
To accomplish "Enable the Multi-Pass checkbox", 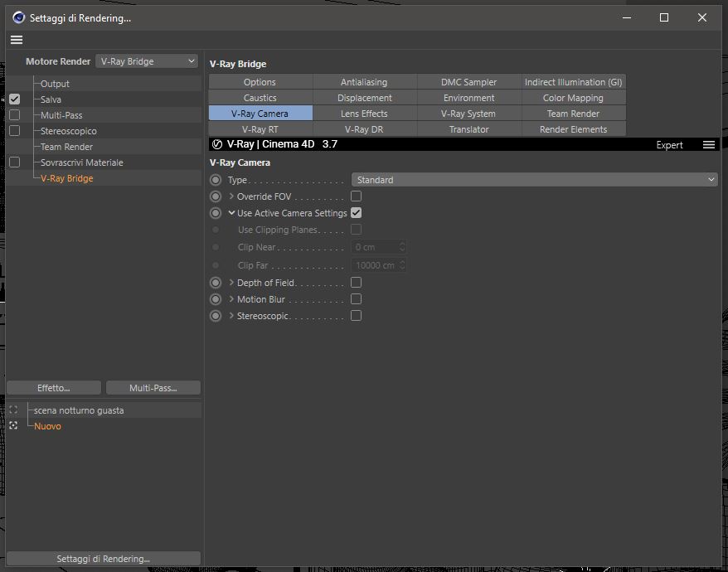I will pyautogui.click(x=14, y=115).
